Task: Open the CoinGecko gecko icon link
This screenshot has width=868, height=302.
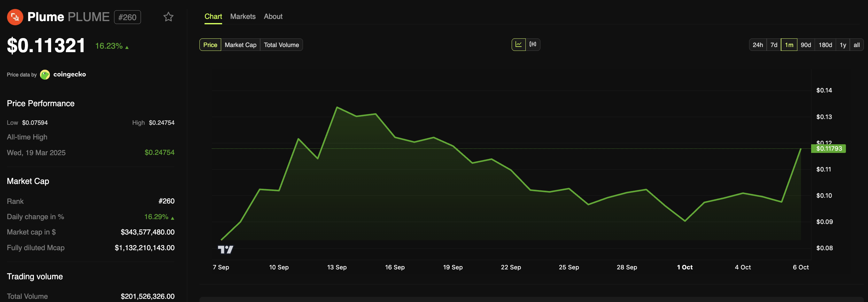Action: tap(44, 74)
